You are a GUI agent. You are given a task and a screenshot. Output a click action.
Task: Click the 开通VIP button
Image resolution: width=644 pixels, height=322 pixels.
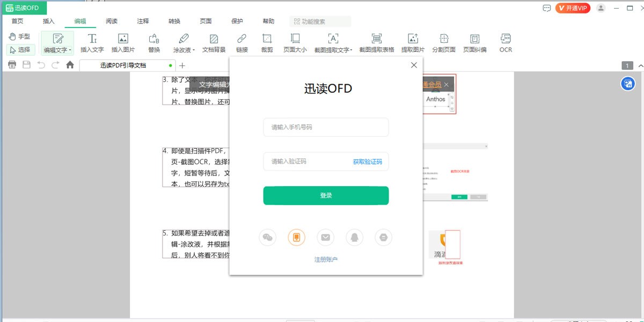573,8
